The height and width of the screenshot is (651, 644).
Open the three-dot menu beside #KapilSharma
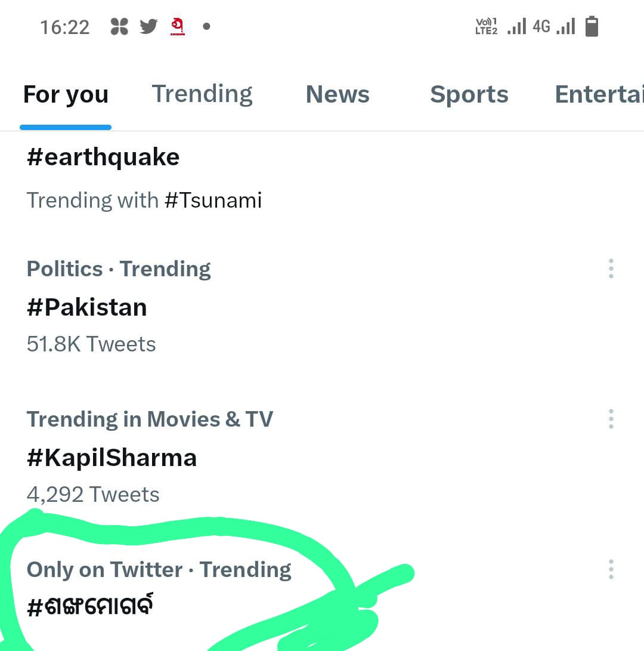[x=611, y=419]
